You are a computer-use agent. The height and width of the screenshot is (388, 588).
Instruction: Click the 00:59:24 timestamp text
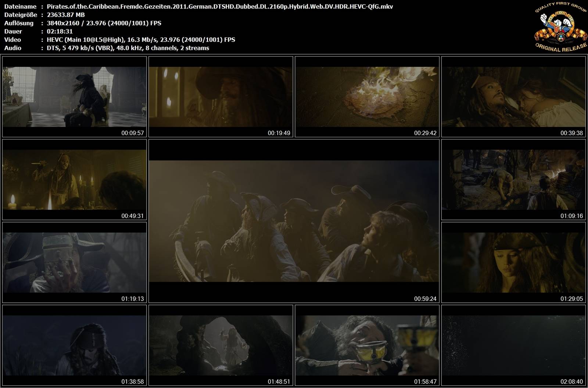(x=425, y=299)
